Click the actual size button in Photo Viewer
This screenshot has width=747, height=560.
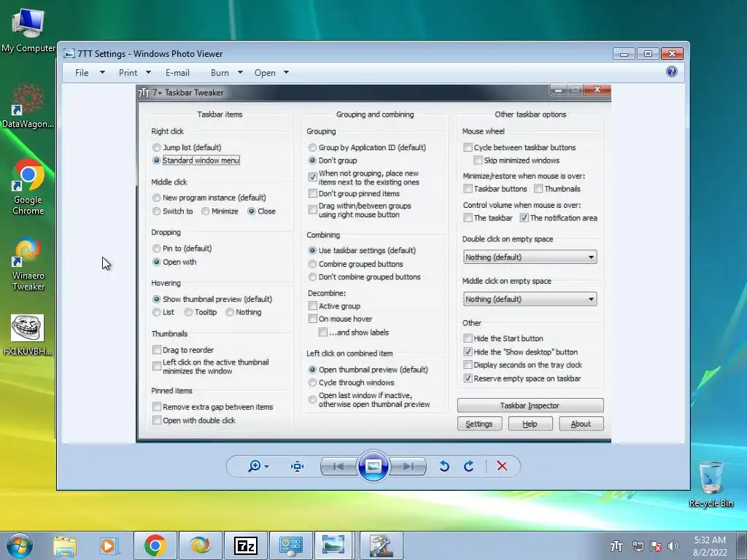tap(298, 466)
